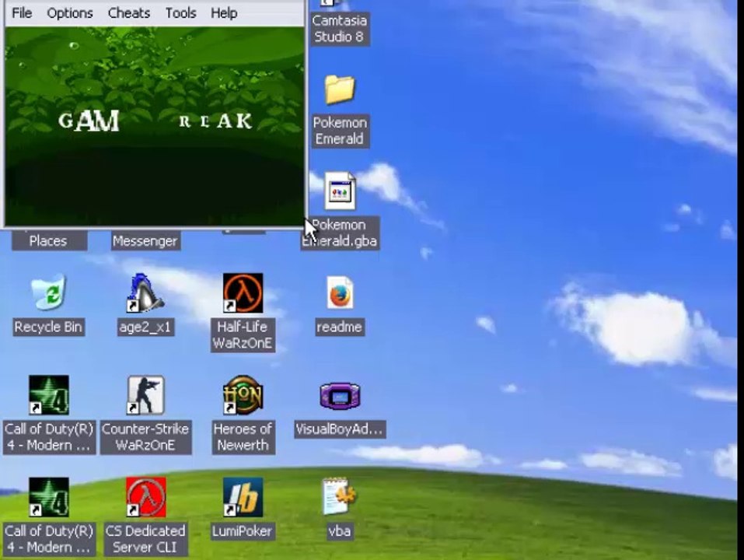Viewport: 744px width, 560px height.
Task: Select the age2_x1 shortcut icon
Action: 145,292
